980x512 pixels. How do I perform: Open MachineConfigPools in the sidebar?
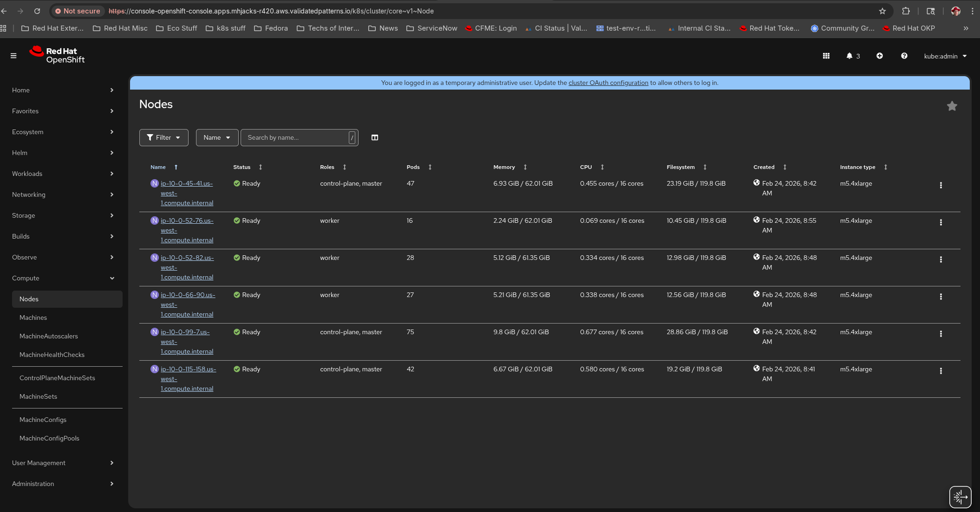click(x=49, y=438)
